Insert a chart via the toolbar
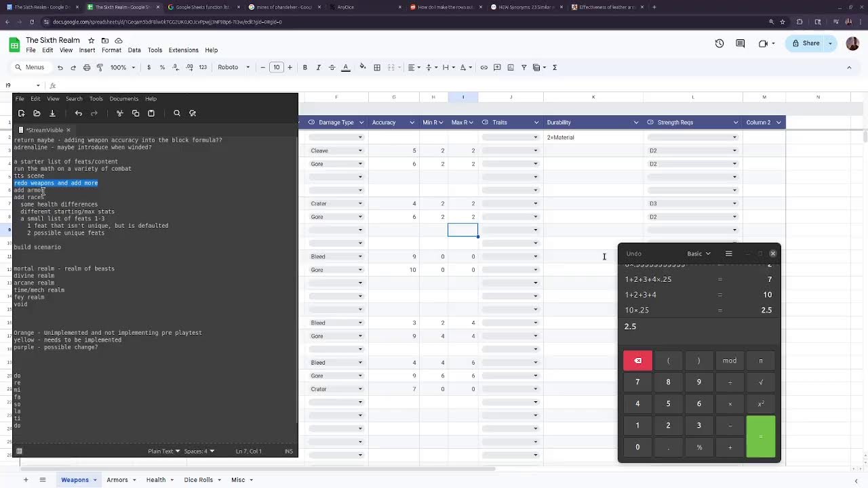The width and height of the screenshot is (868, 488). point(511,67)
